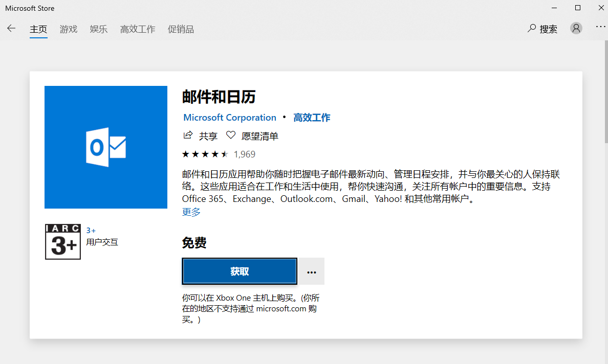Open the user account profile icon
The image size is (608, 364).
tap(576, 28)
